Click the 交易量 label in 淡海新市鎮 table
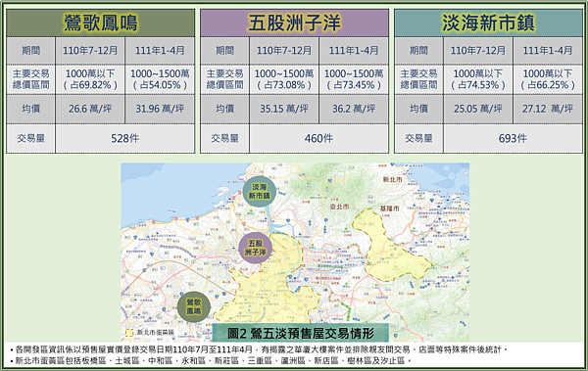The height and width of the screenshot is (371, 588). pos(418,139)
